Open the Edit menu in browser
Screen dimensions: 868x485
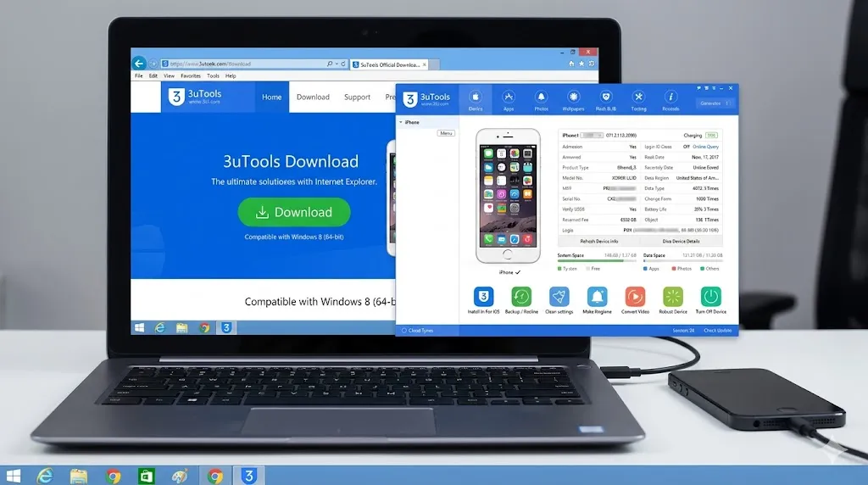click(x=153, y=75)
